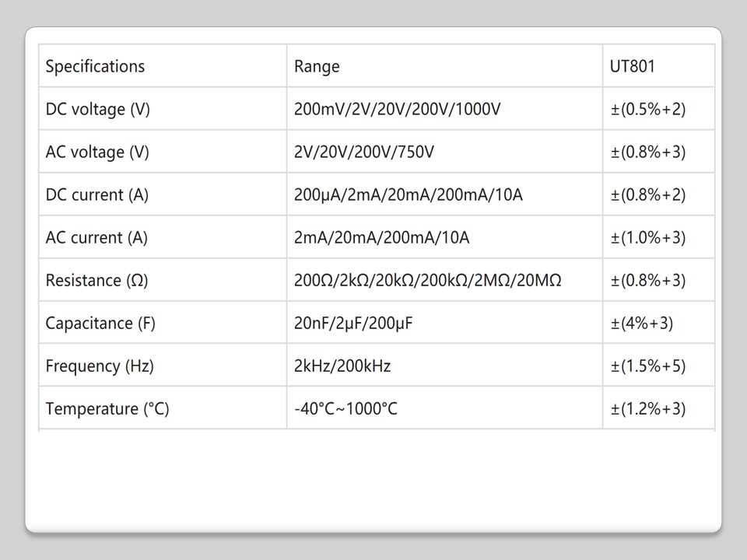Click the Temperature (°C) row label
This screenshot has width=747, height=560.
click(107, 408)
